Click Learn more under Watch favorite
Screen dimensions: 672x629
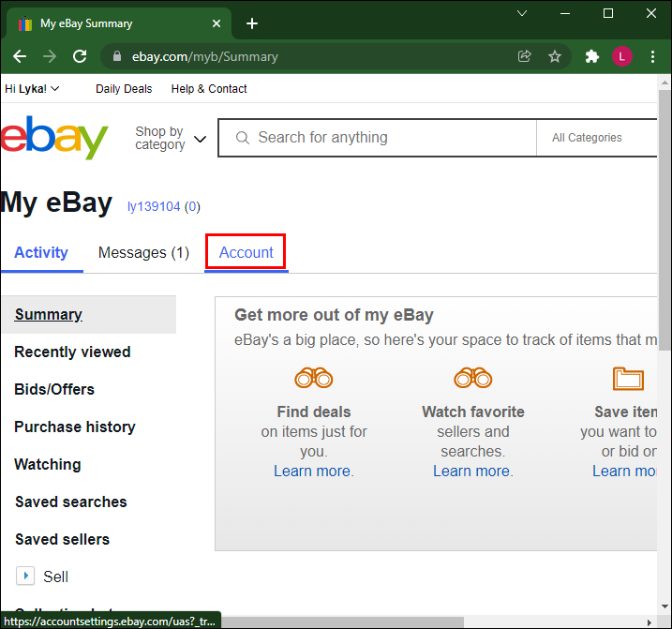coord(473,471)
